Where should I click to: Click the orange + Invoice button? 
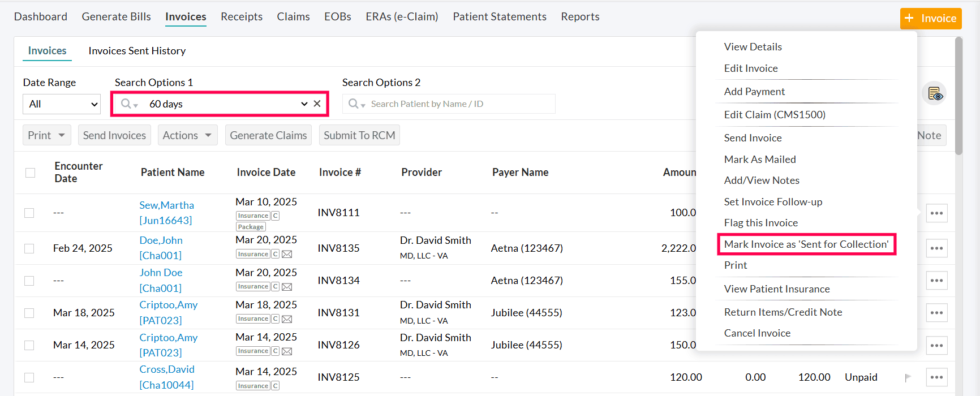930,18
